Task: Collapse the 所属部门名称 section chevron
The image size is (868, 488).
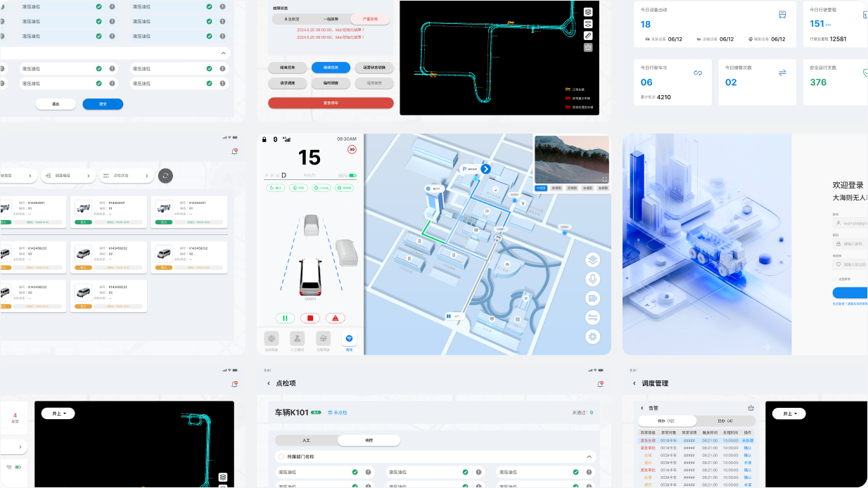Action: click(589, 456)
